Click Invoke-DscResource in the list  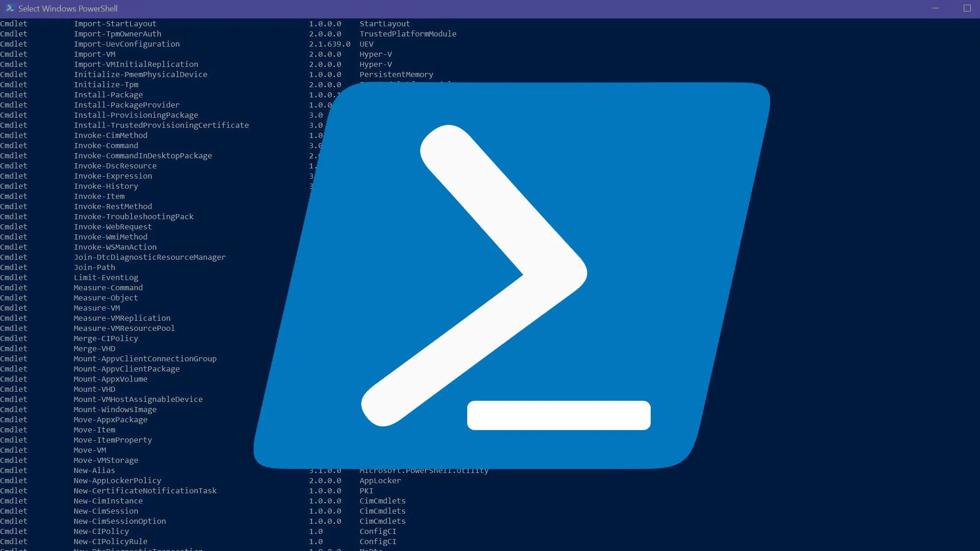click(115, 166)
